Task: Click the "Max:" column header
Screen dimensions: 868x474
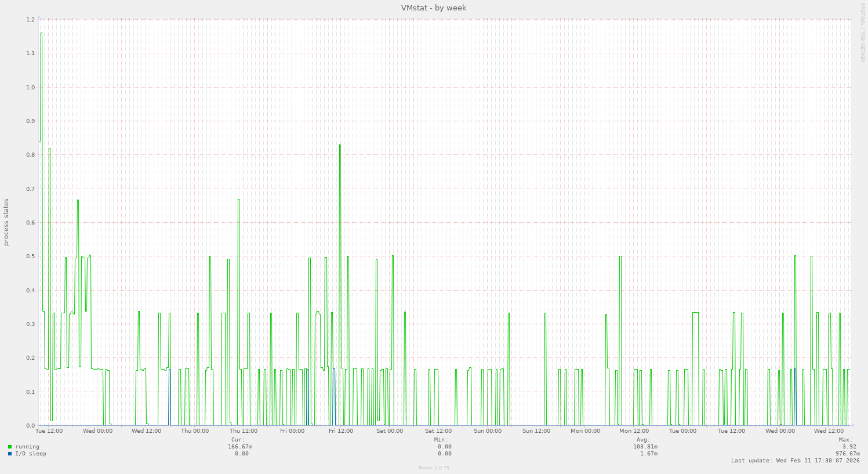Action: (x=845, y=440)
